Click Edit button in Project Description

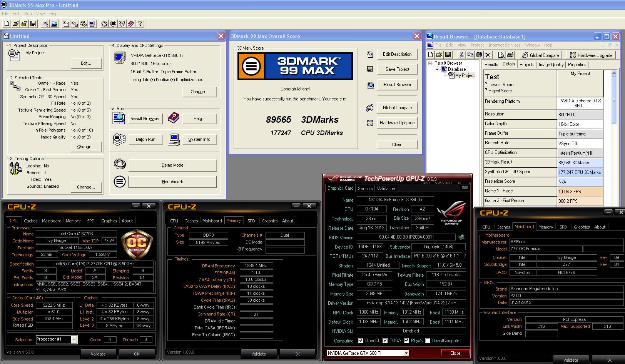pyautogui.click(x=86, y=63)
